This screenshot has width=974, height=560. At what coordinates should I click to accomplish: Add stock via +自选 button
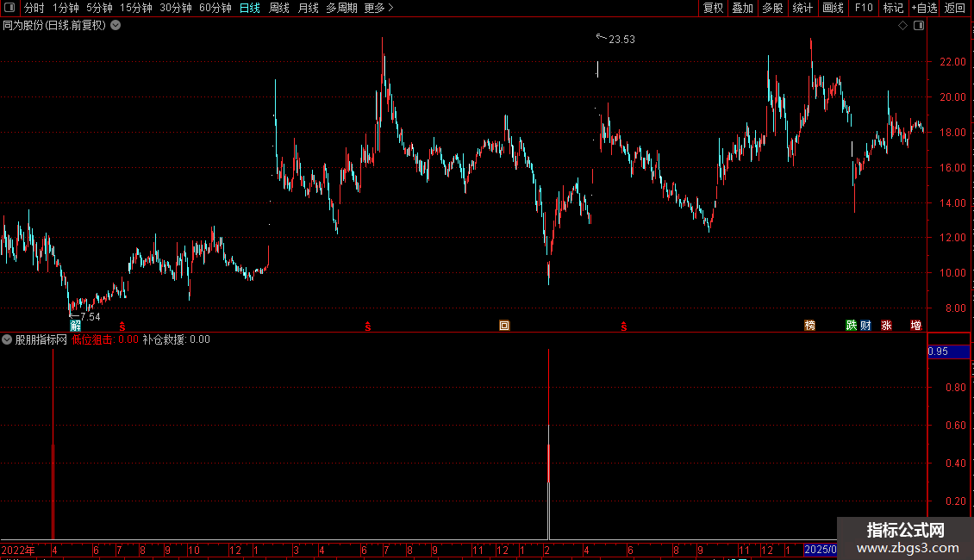(924, 8)
